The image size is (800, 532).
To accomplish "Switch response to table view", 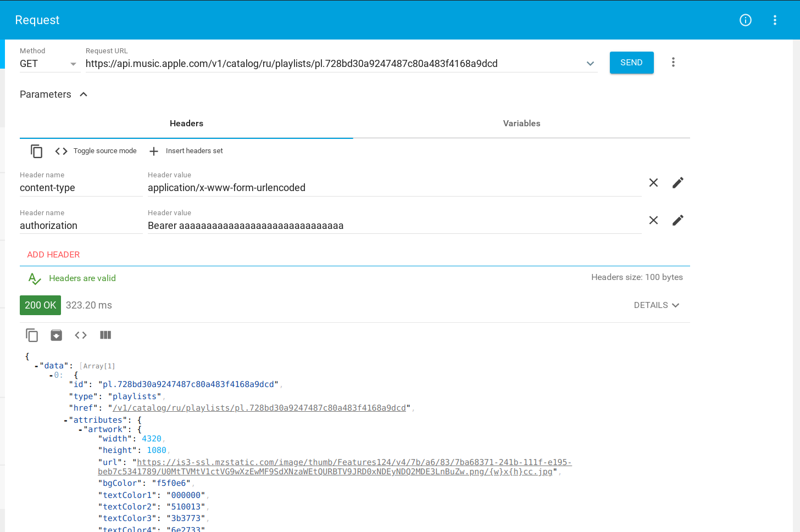I will 105,335.
